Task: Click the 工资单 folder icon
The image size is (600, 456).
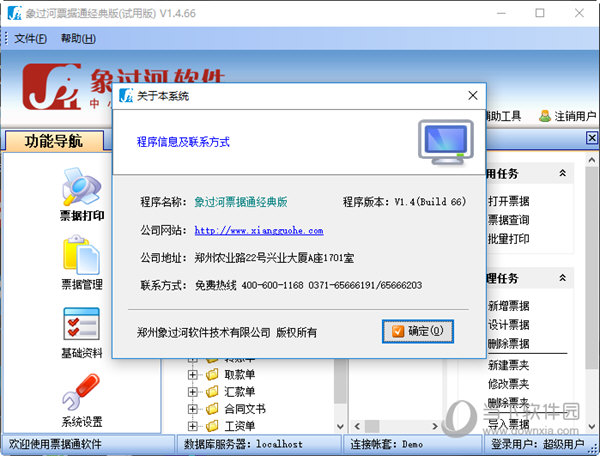Action: click(212, 426)
